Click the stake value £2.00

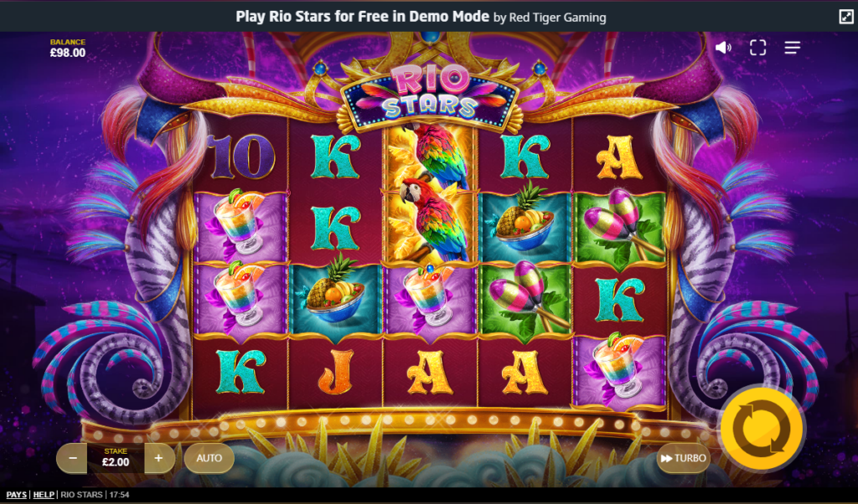[x=116, y=462]
